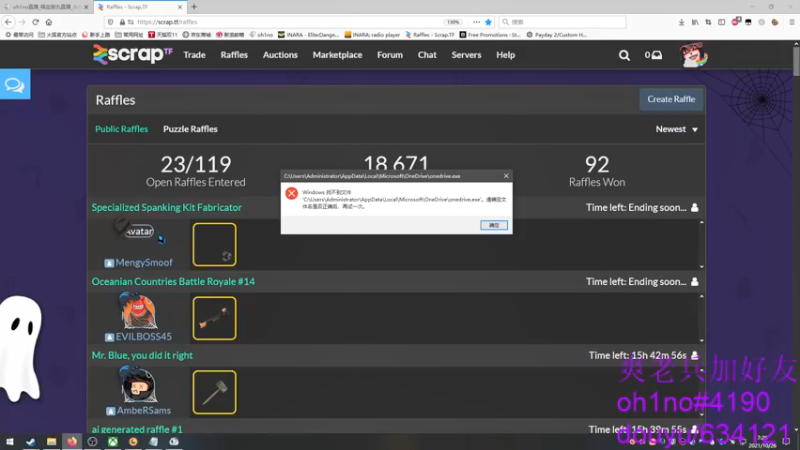Open Oceanian Countries Battle Royale #14 raffle

pos(173,282)
